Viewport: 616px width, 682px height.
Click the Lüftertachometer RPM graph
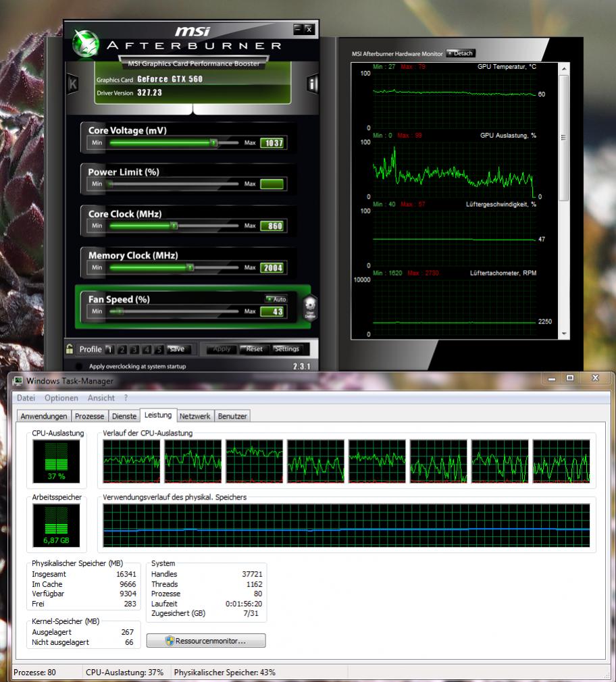coord(454,307)
